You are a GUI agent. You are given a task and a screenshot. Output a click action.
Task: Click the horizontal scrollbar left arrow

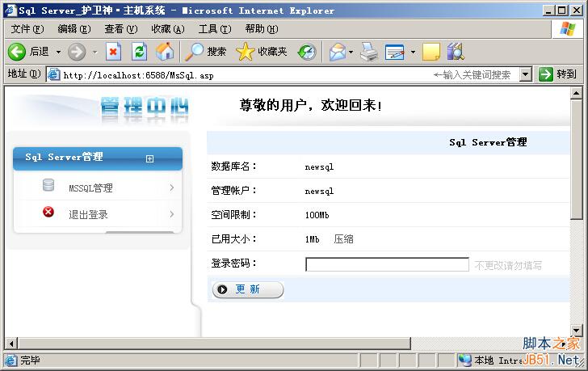pyautogui.click(x=11, y=344)
